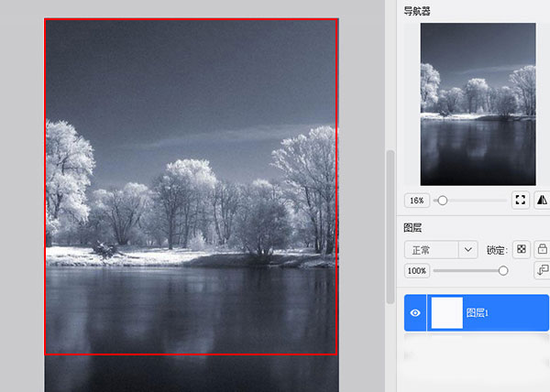Open the 正常 blend mode dropdown
Screen dimensions: 550x392
click(x=441, y=250)
